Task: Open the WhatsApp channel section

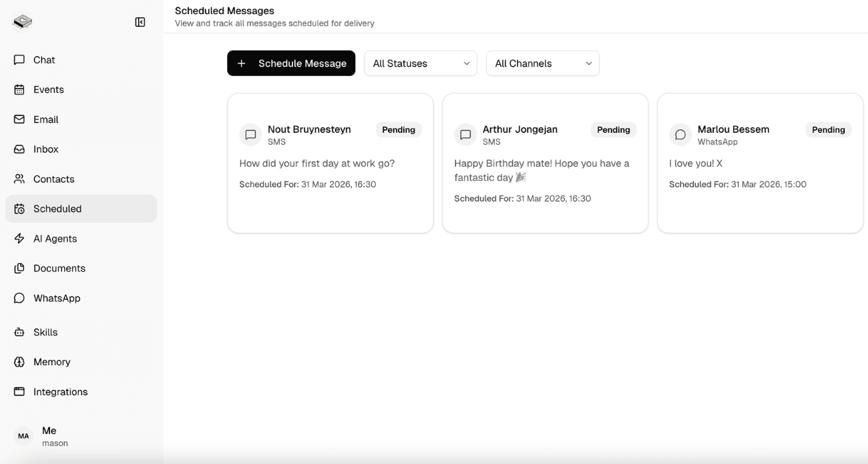Action: coord(57,298)
